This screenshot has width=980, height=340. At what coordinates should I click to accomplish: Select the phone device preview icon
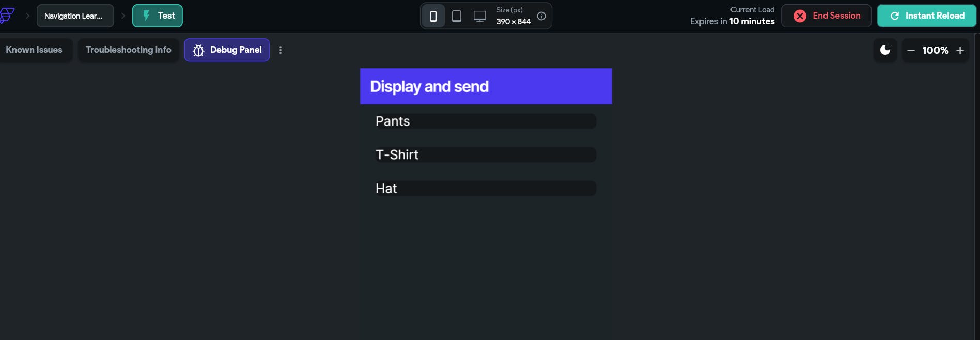[x=433, y=16]
